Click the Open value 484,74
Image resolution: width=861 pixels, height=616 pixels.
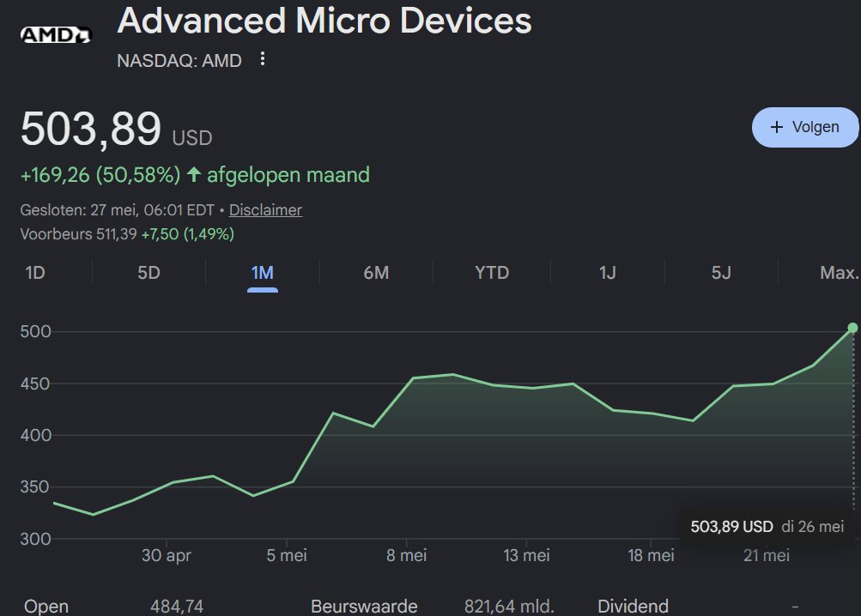[x=177, y=606]
